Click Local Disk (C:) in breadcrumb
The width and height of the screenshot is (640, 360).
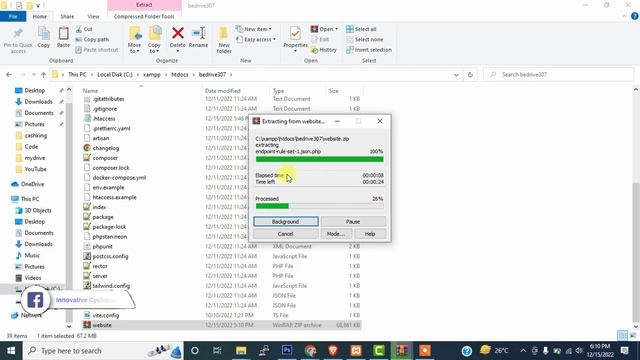click(x=115, y=75)
